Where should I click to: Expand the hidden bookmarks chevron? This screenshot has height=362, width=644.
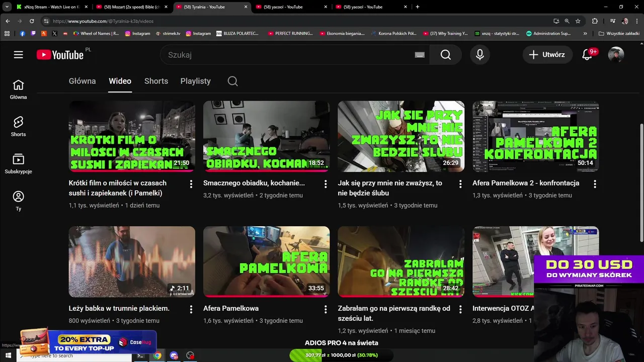pyautogui.click(x=585, y=34)
